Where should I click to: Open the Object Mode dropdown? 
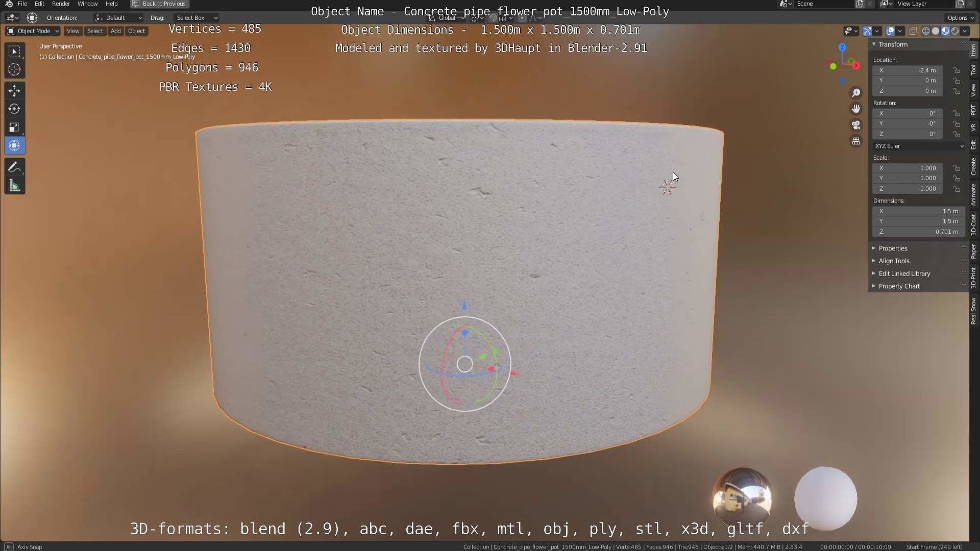click(x=33, y=31)
